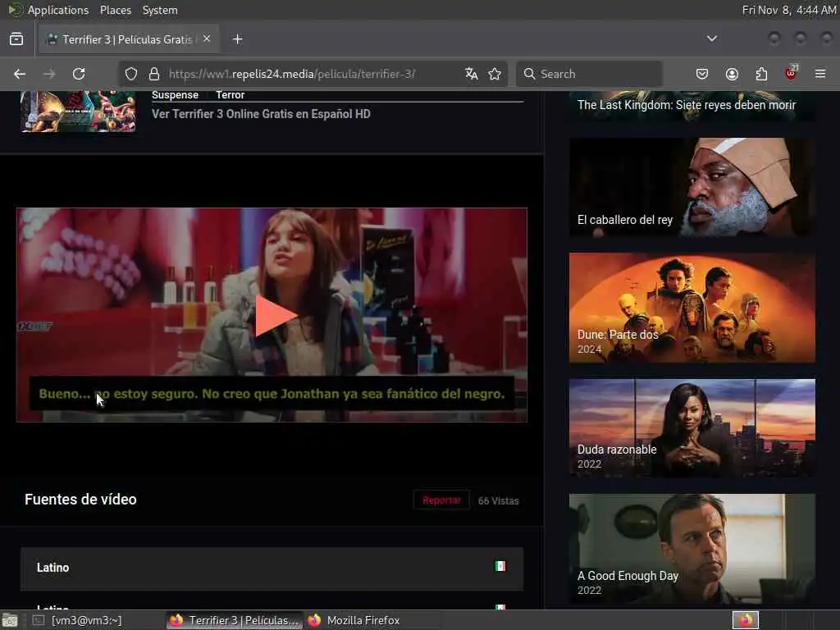
Task: Select the first Latino video source
Action: 272,568
